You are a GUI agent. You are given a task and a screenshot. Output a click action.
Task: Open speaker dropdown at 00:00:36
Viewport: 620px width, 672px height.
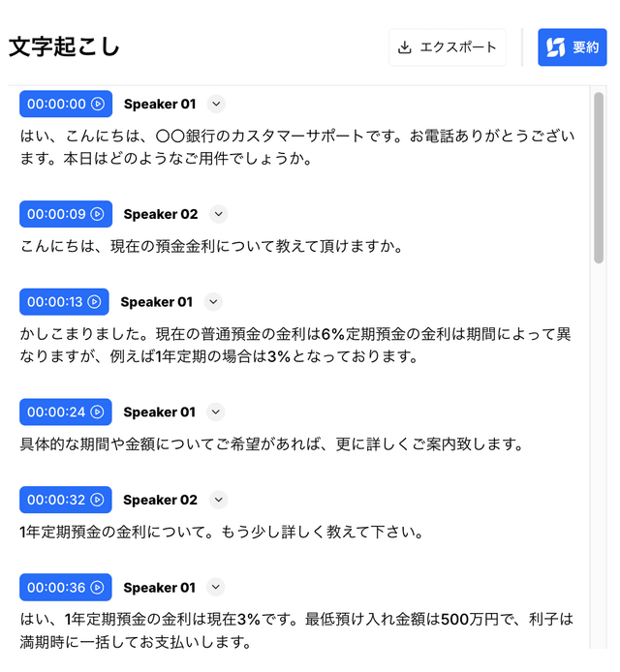coord(216,588)
